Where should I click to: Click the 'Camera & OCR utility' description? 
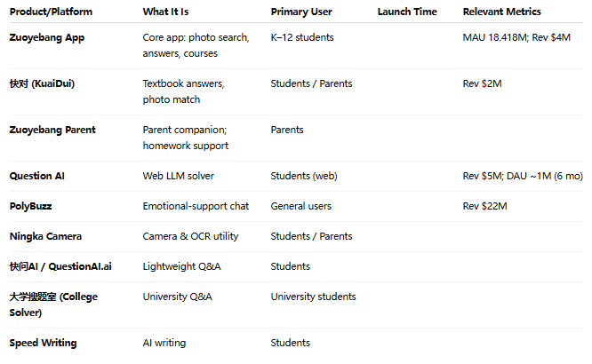tap(190, 236)
